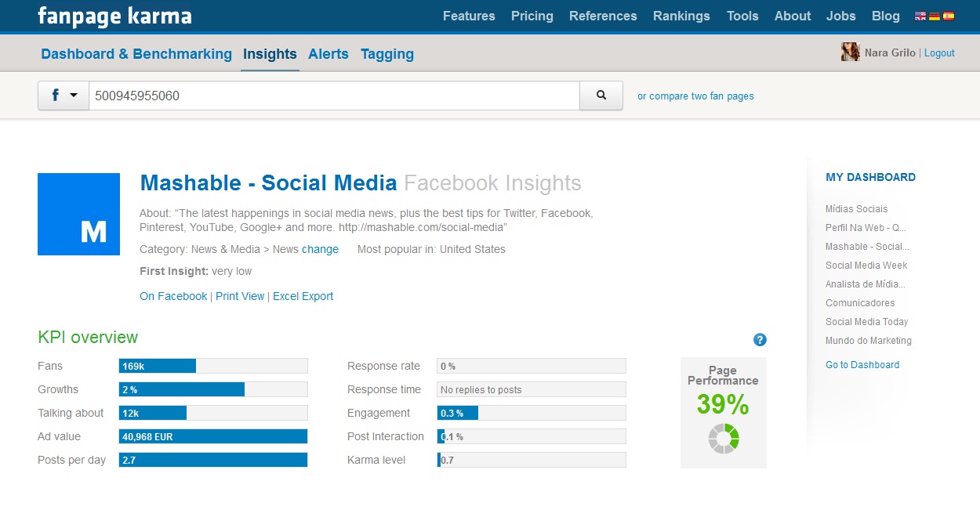Open 'Social Media Today' dashboard entry
The width and height of the screenshot is (980, 506).
click(x=867, y=322)
